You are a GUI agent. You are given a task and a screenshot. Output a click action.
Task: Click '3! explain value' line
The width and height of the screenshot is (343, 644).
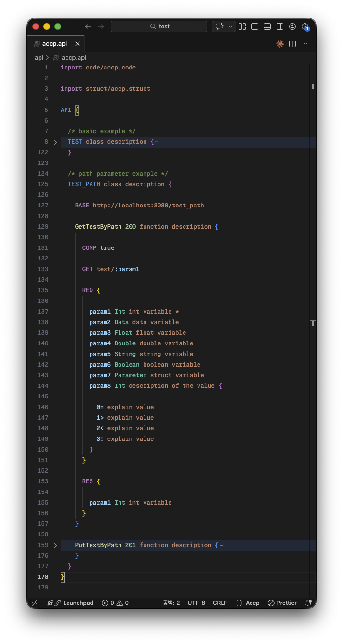[x=125, y=439]
